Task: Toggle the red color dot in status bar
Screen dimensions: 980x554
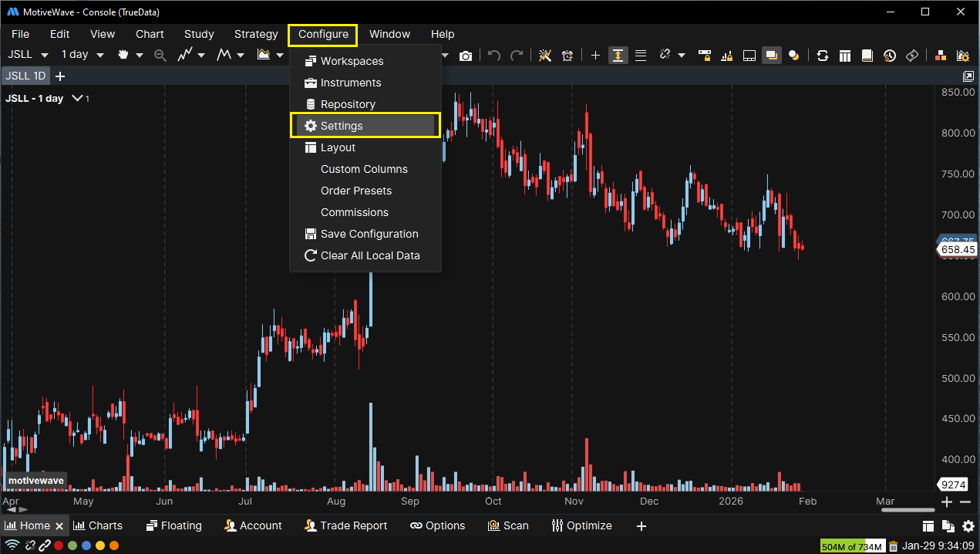Action: (x=59, y=546)
